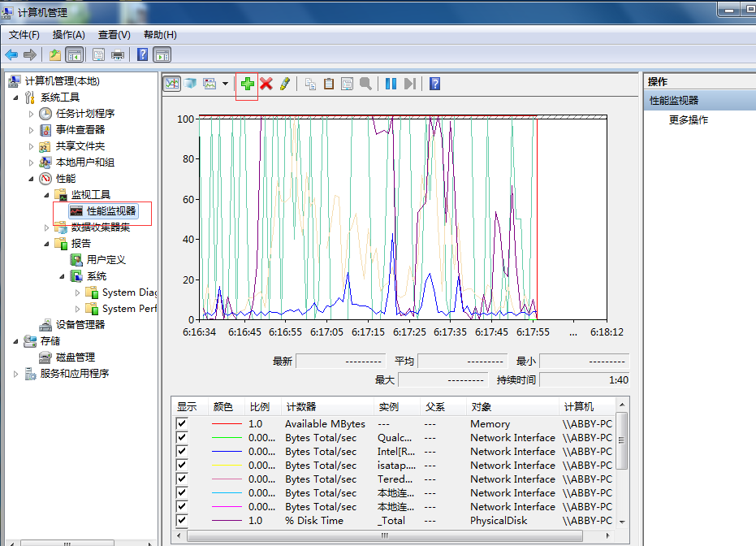
Task: Click the printer icon in main toolbar
Action: [118, 55]
